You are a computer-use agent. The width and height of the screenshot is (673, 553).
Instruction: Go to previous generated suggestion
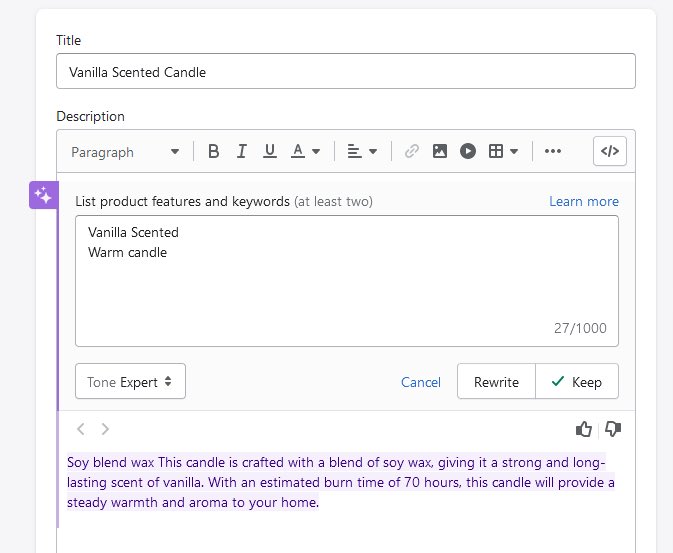pos(81,429)
